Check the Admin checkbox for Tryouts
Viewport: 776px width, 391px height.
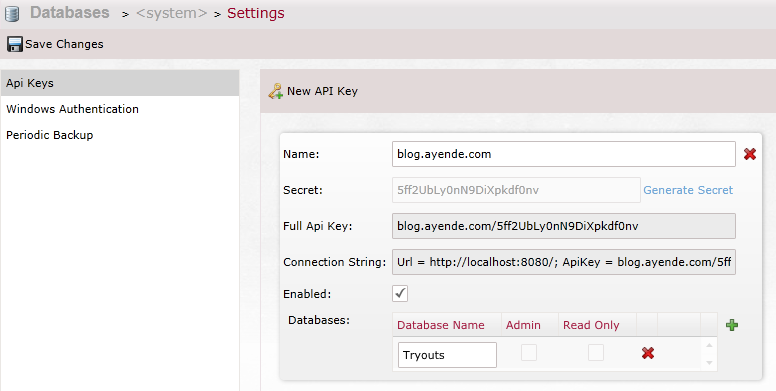529,353
